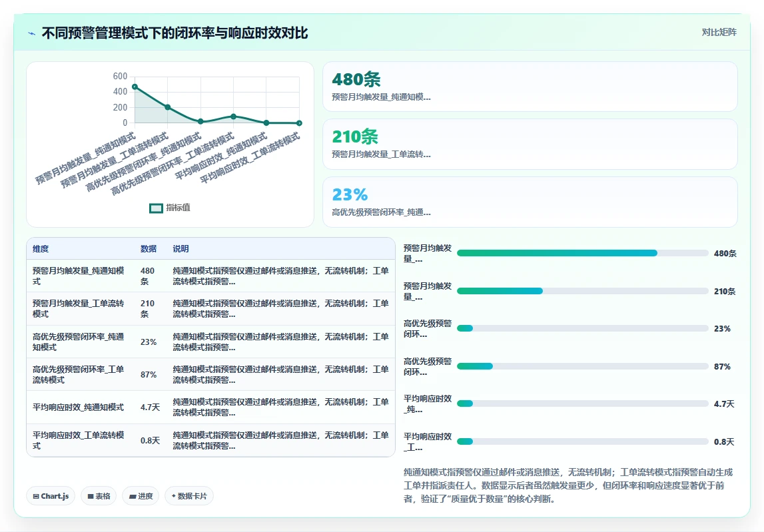This screenshot has height=532, width=764.
Task: Click the Chart.js tag
Action: 51,496
